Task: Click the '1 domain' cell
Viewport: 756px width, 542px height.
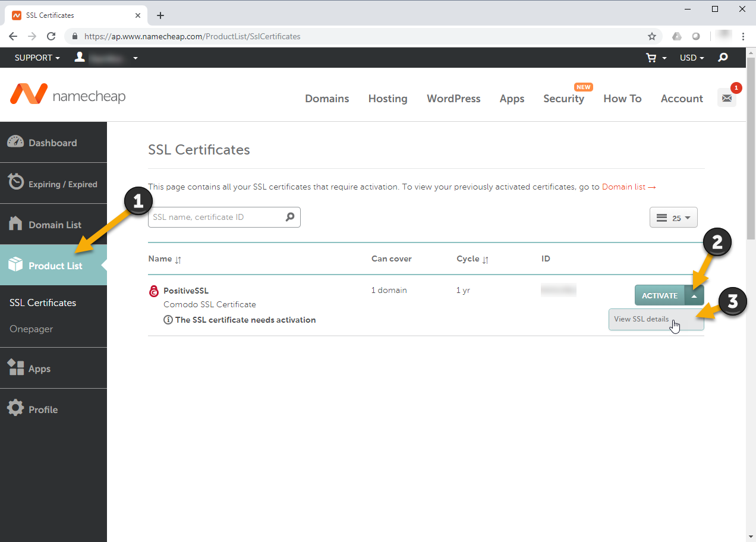Action: [389, 290]
